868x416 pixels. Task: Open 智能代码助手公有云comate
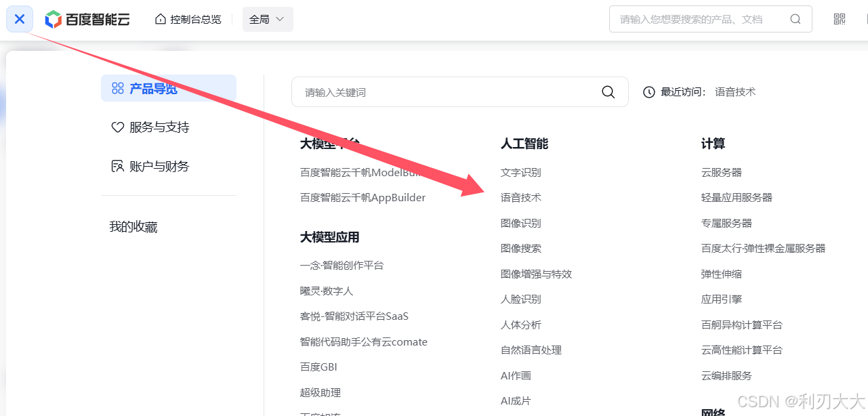tap(364, 342)
